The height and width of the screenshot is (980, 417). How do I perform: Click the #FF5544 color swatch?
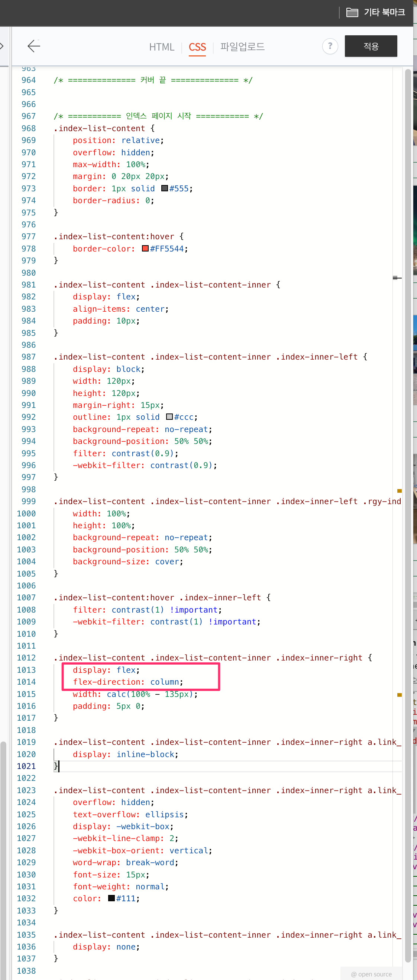pyautogui.click(x=145, y=249)
